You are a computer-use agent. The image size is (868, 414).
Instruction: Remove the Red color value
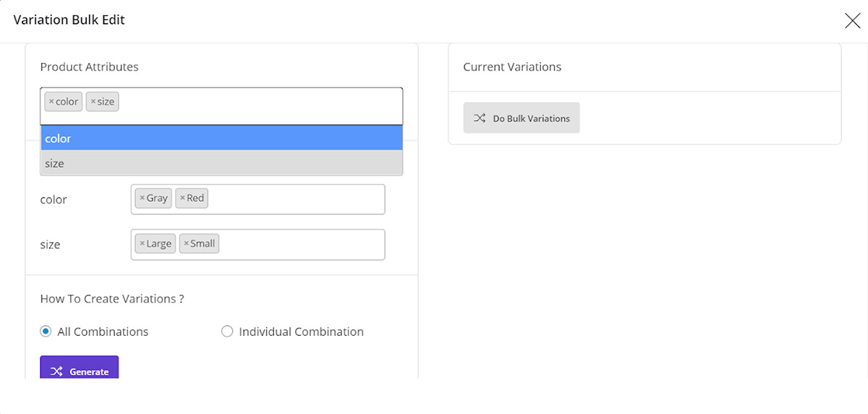coord(182,198)
